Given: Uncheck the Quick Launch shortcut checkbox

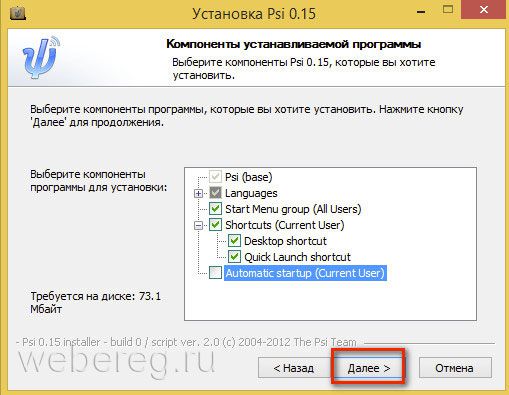Looking at the screenshot, I should tap(234, 257).
